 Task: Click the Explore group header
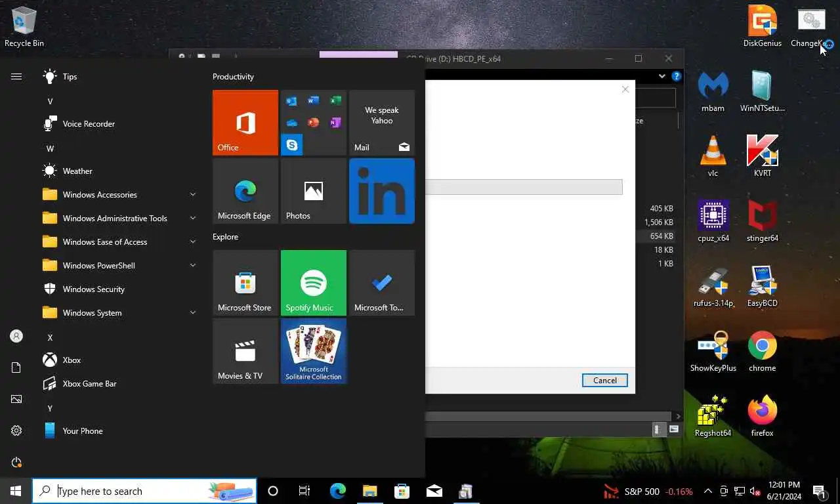[x=225, y=237]
